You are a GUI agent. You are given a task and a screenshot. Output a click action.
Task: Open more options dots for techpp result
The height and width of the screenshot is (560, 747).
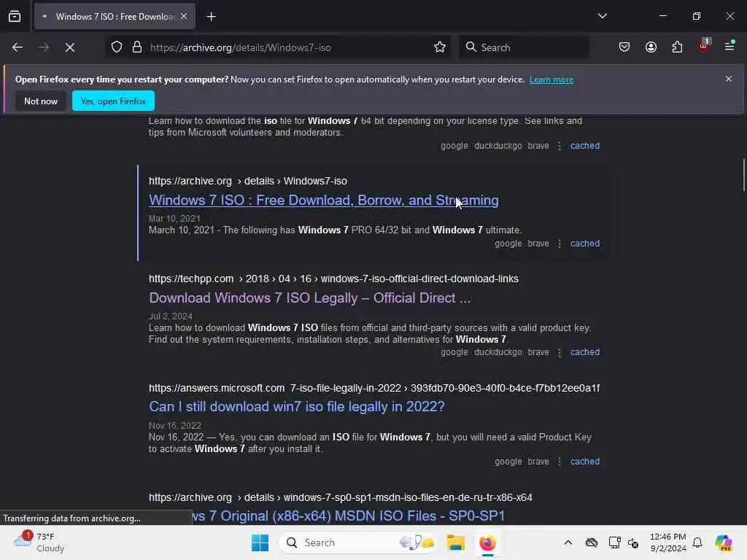pyautogui.click(x=560, y=352)
